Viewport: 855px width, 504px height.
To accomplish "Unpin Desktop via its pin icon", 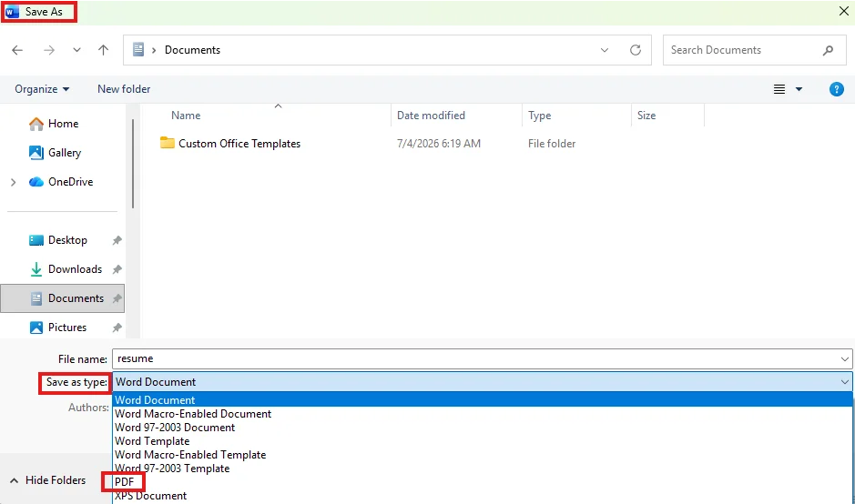I will click(117, 240).
